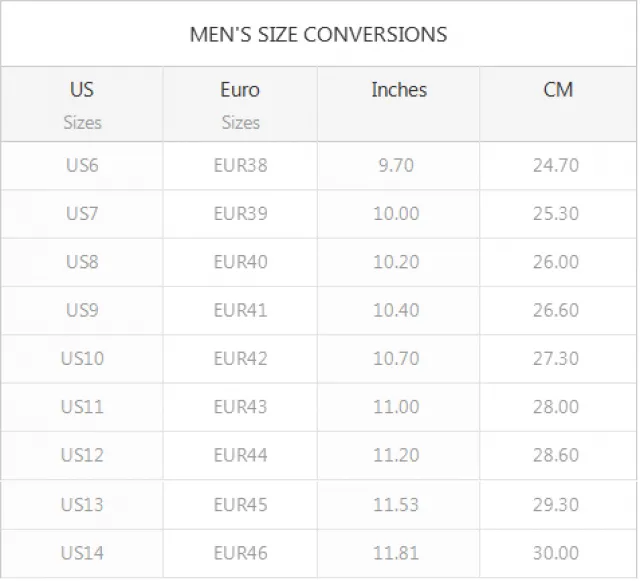
Task: Select the US6 size cell
Action: 82,165
